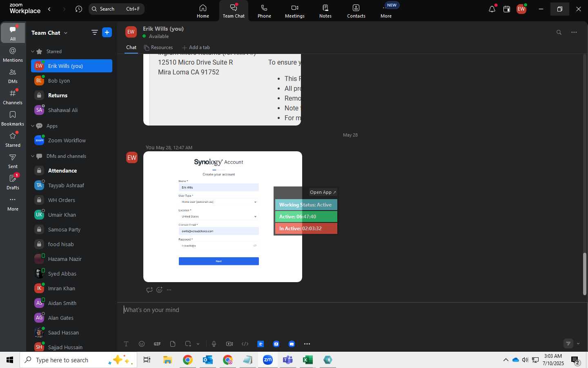The width and height of the screenshot is (588, 368).
Task: Open Bookmarks in left sidebar
Action: pyautogui.click(x=13, y=118)
